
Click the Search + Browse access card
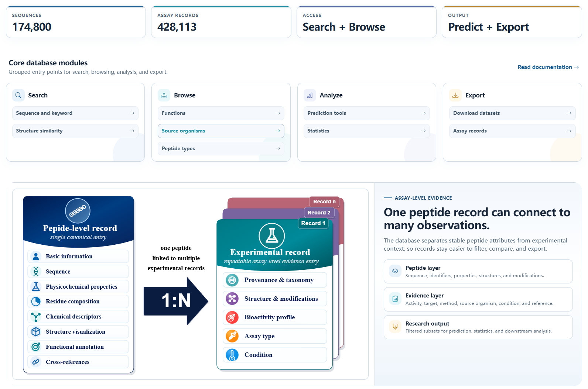pyautogui.click(x=366, y=22)
